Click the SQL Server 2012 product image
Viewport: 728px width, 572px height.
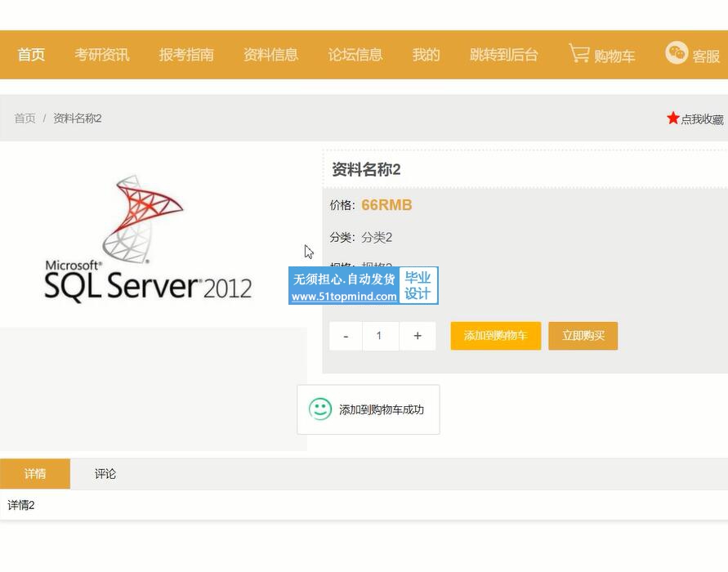[149, 238]
